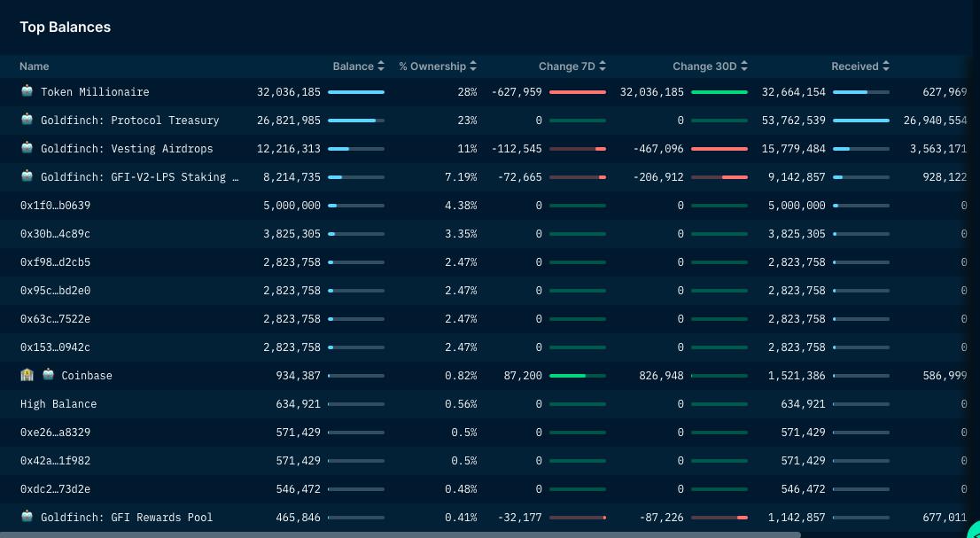Open Goldfinch: Protocol Treasury entry

coord(130,120)
